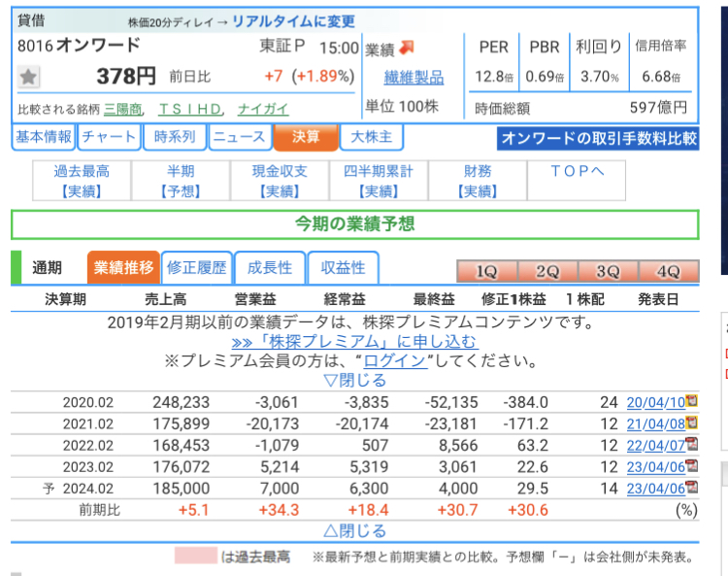This screenshot has height=576, width=728.
Task: Open the 23/04/06 link on the 2024.02 row
Action: pos(656,489)
